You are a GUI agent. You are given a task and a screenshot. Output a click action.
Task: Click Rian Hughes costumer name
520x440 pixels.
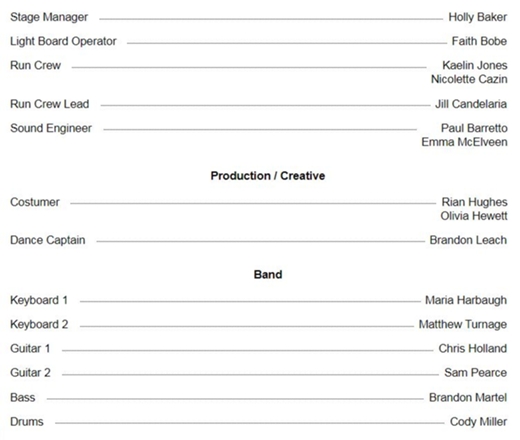coord(474,202)
